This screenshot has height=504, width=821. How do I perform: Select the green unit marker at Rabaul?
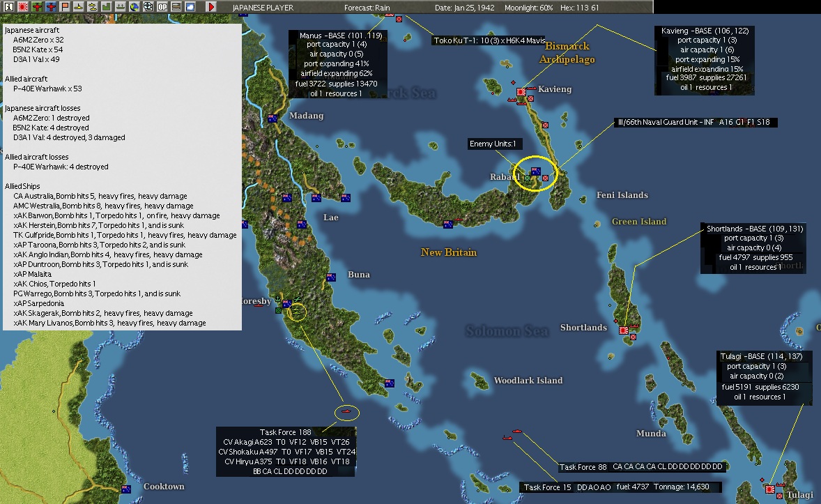click(528, 178)
